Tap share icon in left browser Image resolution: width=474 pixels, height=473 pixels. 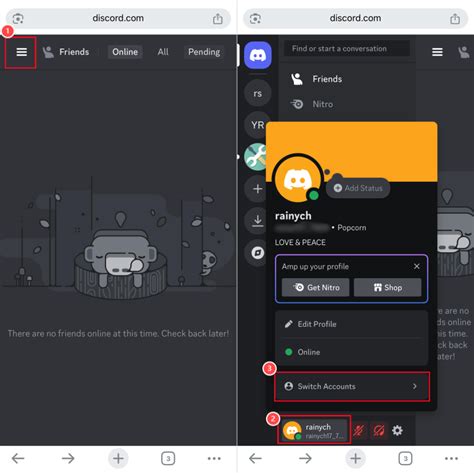[218, 18]
